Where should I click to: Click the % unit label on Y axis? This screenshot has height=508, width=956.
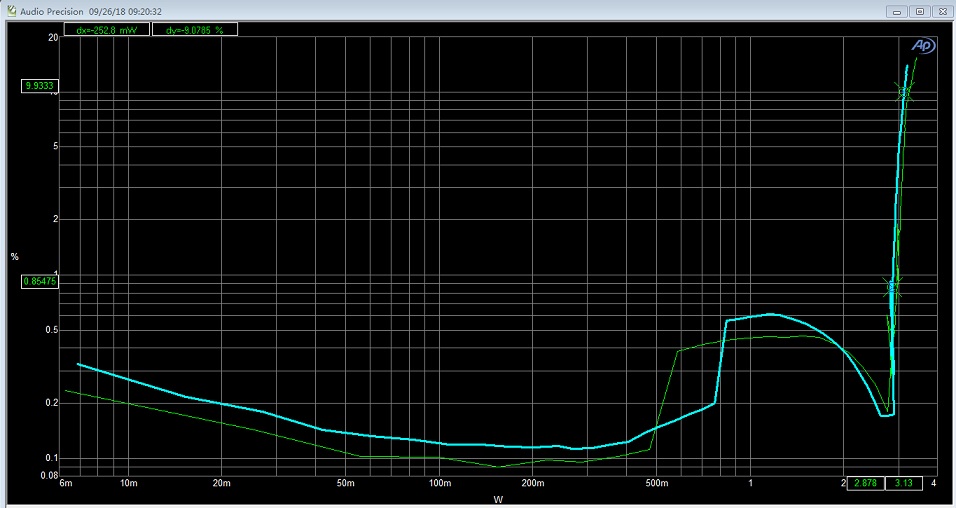14,257
